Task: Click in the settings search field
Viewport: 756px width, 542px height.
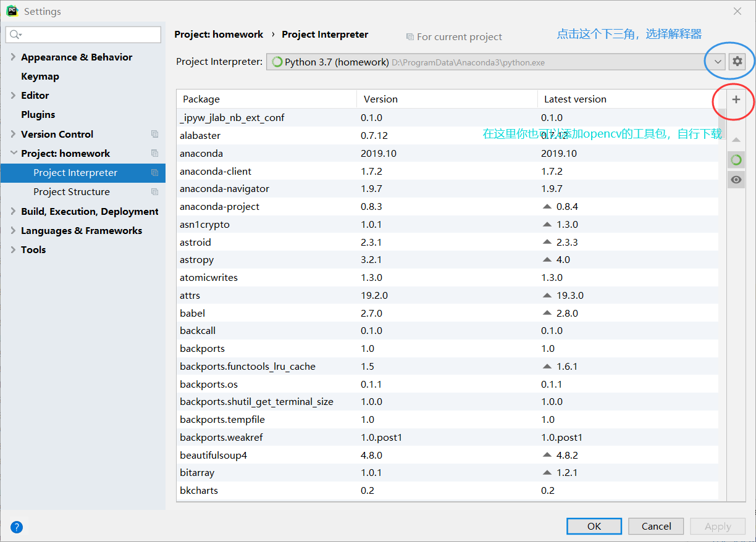Action: pos(83,35)
